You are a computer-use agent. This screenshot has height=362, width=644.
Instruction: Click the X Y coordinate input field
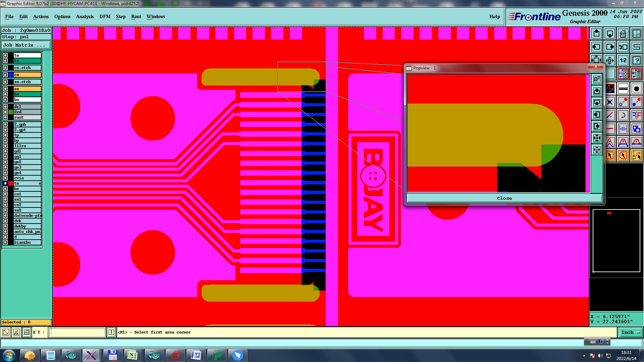point(77,332)
